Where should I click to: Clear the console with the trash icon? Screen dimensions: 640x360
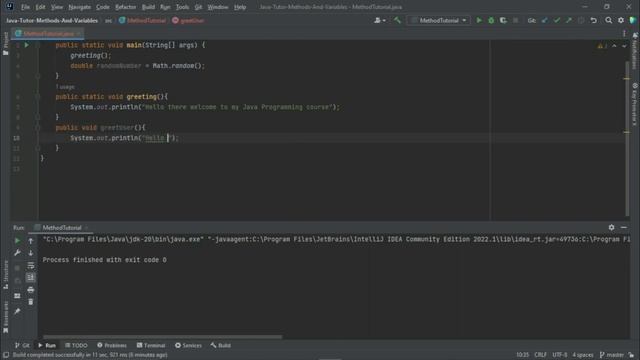[31, 302]
